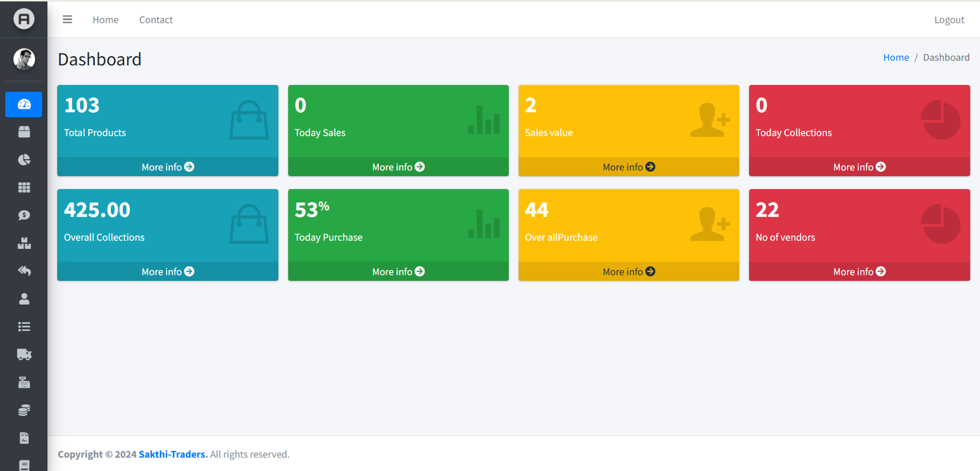Click the Overall Collections label

click(104, 237)
